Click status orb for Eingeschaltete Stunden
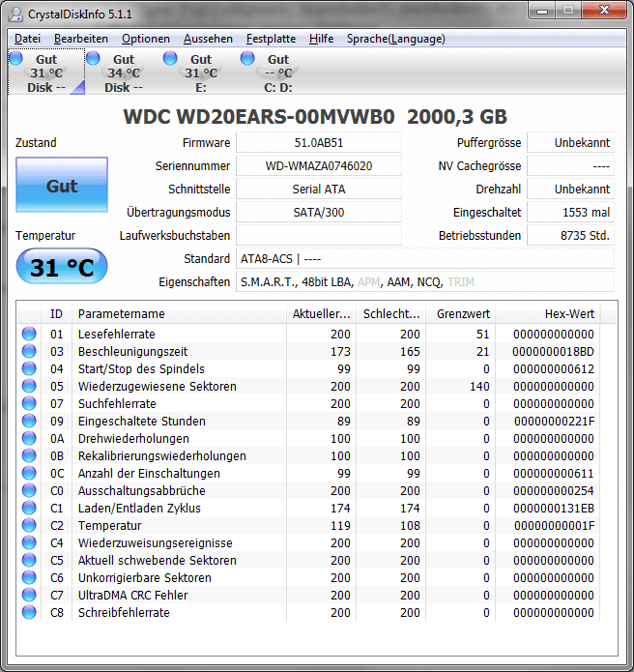Screen dimensions: 634x672 click(29, 421)
